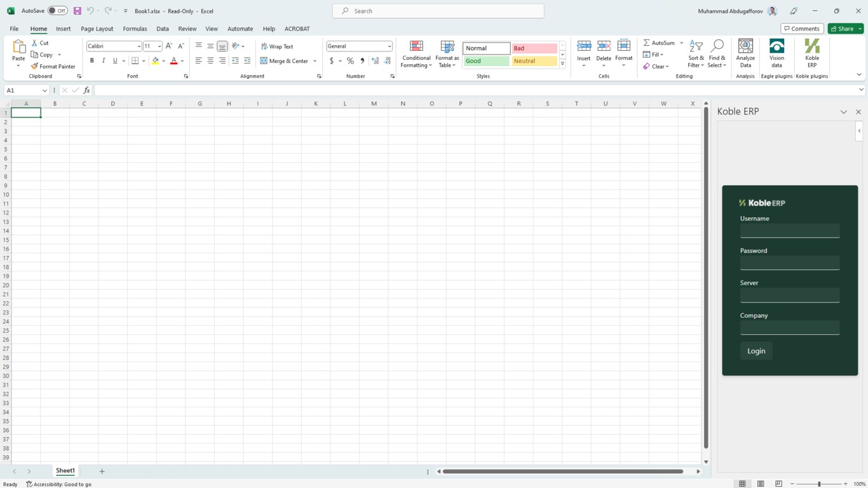Toggle Middle Align for cells
868x488 pixels.
tap(210, 46)
